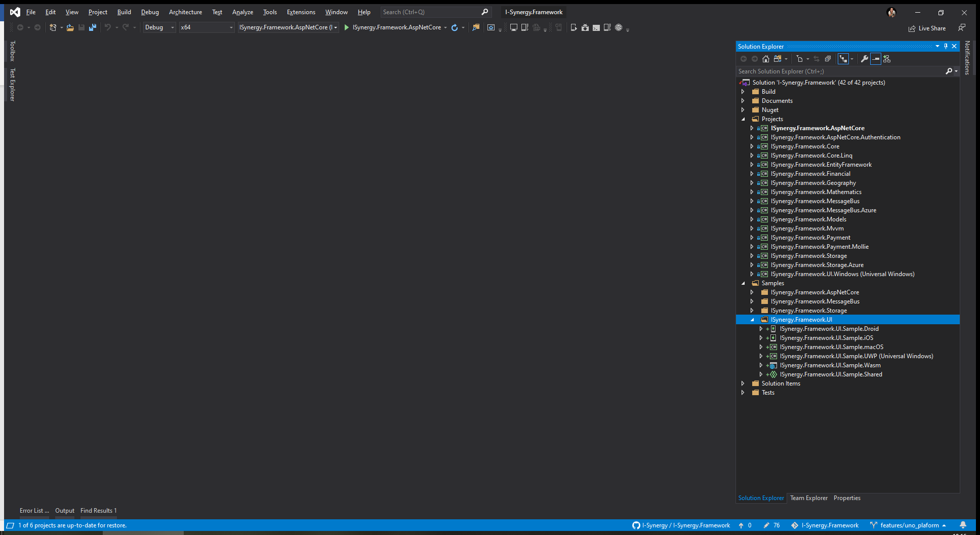Screen dimensions: 980x535
Task: Open Properties wrench icon in Solution Explorer
Action: (x=865, y=59)
